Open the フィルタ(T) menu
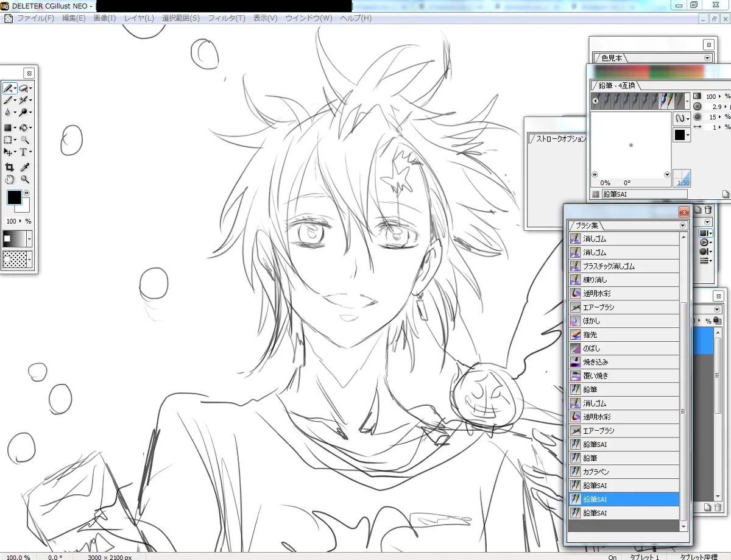Image resolution: width=731 pixels, height=560 pixels. tap(227, 18)
